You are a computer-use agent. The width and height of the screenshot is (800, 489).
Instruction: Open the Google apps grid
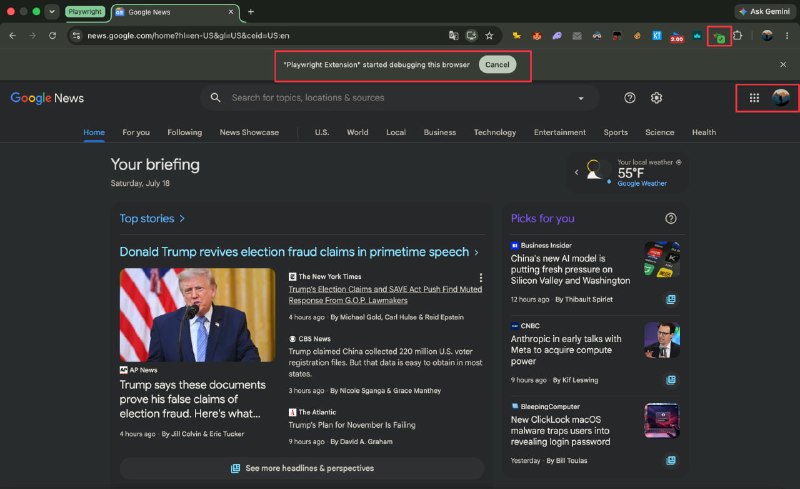tap(754, 98)
